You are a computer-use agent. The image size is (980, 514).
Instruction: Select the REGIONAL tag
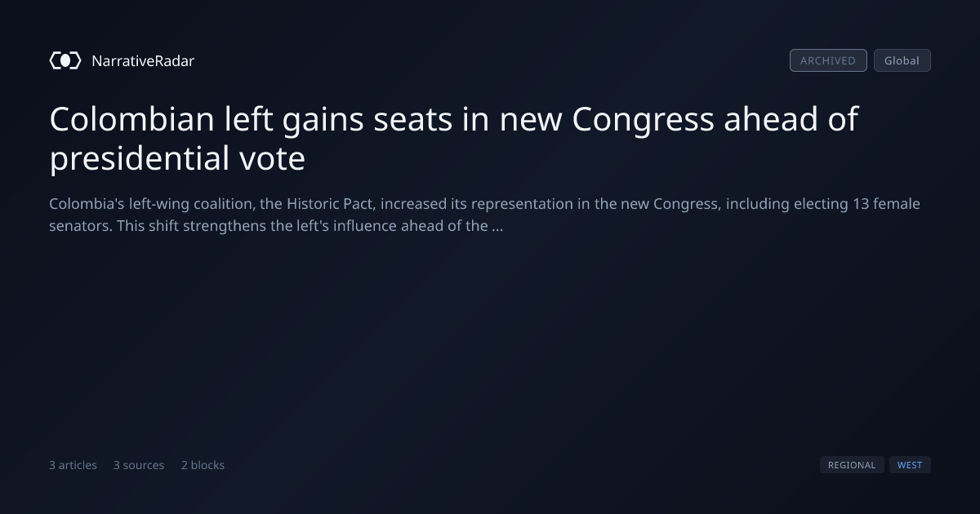pyautogui.click(x=852, y=465)
